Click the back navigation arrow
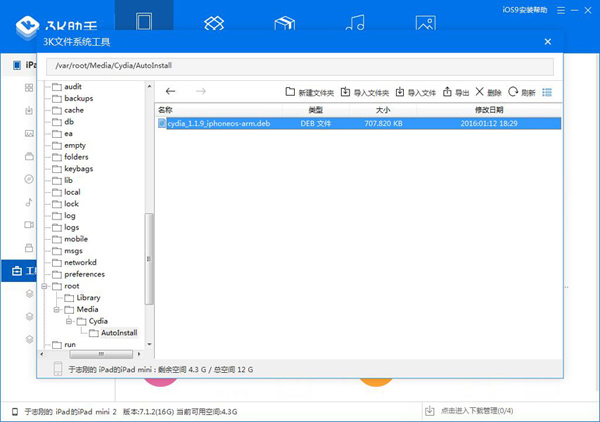Image resolution: width=600 pixels, height=422 pixels. coord(171,91)
